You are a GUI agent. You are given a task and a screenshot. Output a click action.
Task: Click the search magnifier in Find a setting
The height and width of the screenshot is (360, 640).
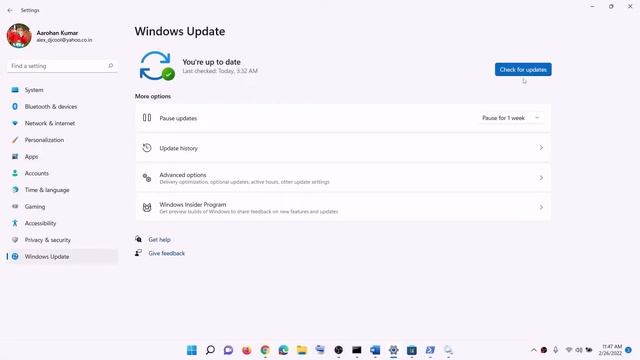pyautogui.click(x=110, y=66)
